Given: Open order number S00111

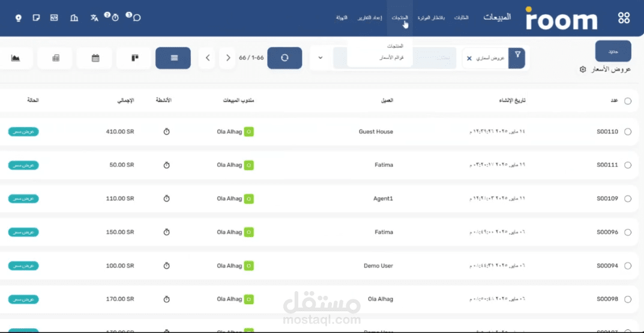Looking at the screenshot, I should pyautogui.click(x=607, y=165).
